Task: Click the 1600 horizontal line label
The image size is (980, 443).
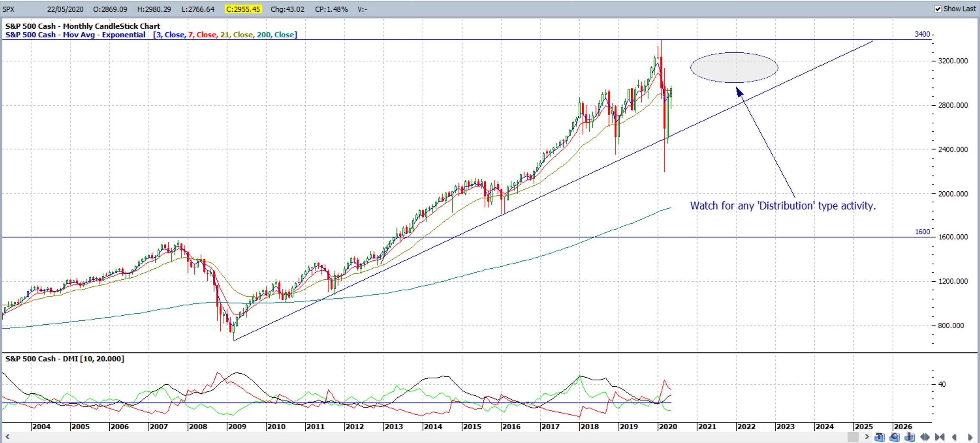Action: (922, 231)
